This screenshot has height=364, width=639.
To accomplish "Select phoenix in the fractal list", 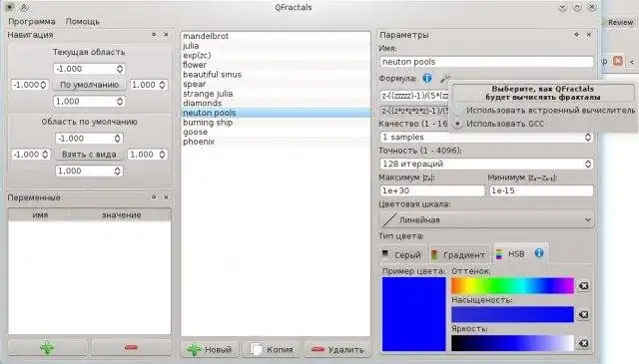I will pos(276,142).
